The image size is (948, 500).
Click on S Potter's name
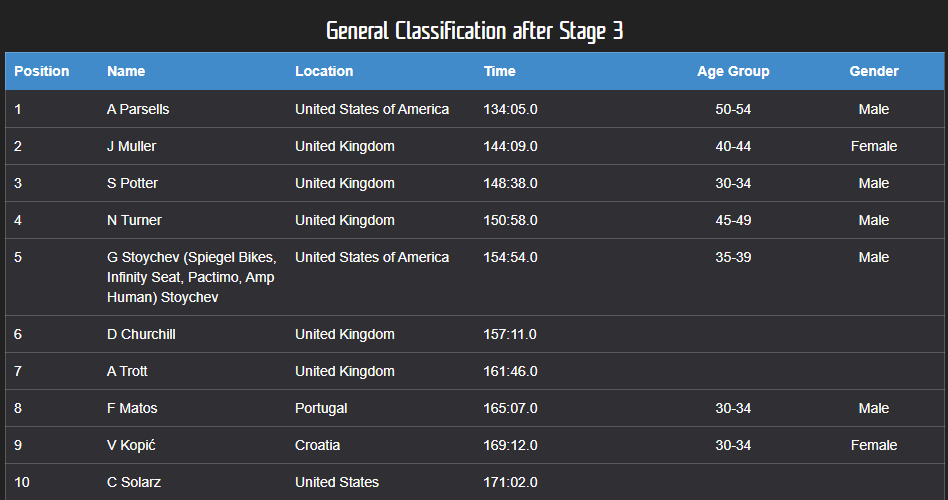[132, 183]
